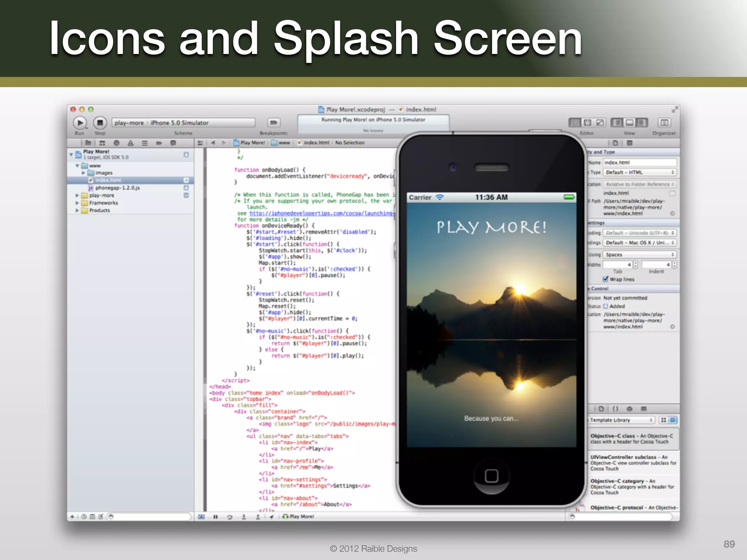Image resolution: width=747 pixels, height=560 pixels.
Task: Click the add (+) button below navigator
Action: (72, 517)
